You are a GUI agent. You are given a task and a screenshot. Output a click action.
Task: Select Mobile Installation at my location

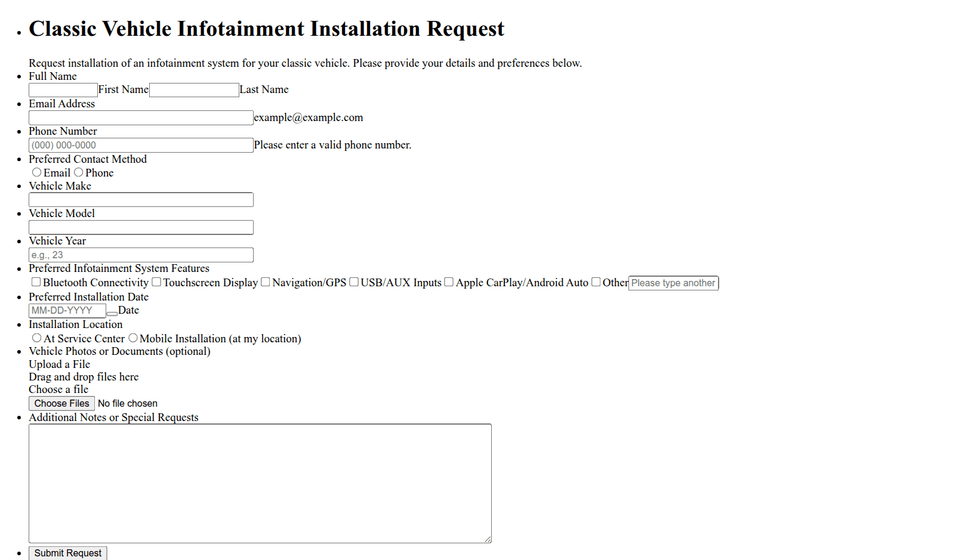tap(133, 338)
